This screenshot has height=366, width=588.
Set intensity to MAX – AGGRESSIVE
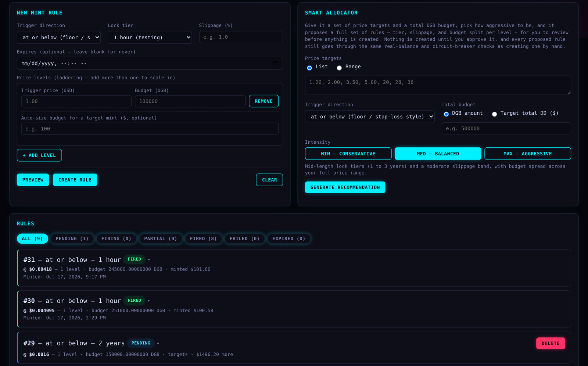point(528,154)
